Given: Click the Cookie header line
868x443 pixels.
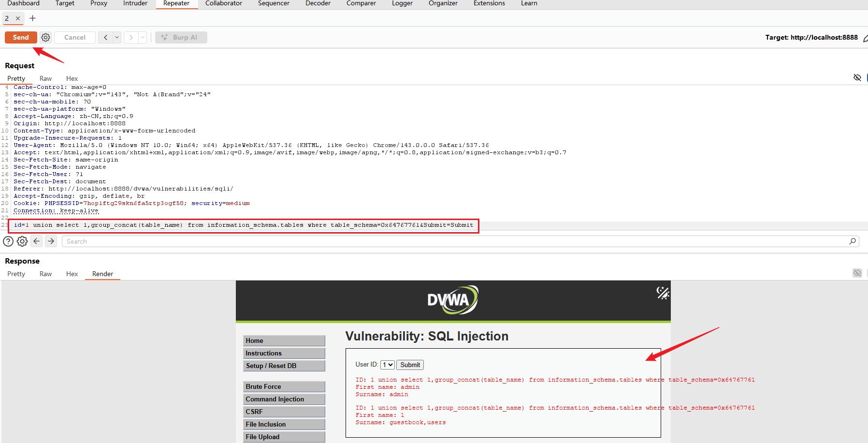Looking at the screenshot, I should (x=131, y=203).
